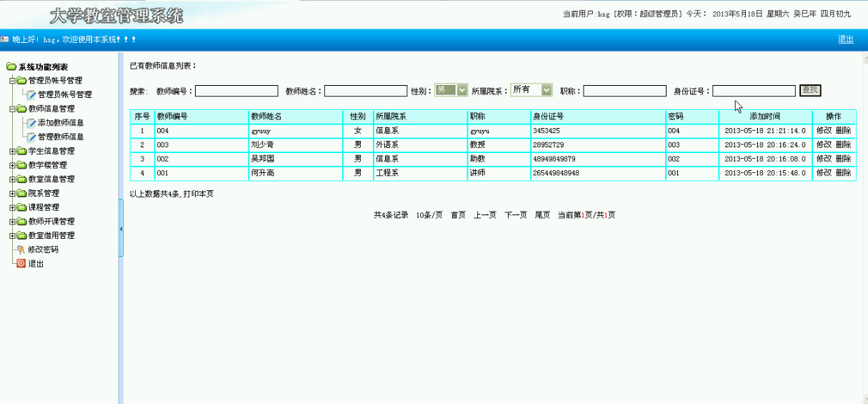Click the 讲师 title cell
This screenshot has height=404, width=868.
498,173
